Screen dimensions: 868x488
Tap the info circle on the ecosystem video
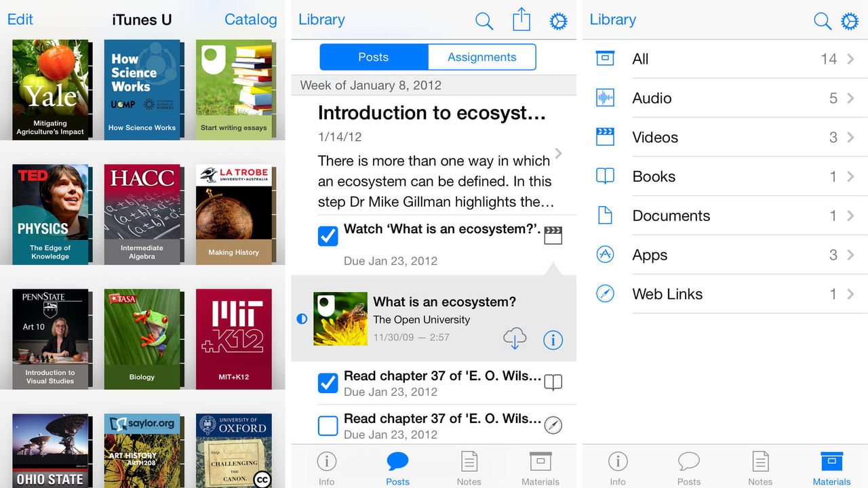coord(553,340)
